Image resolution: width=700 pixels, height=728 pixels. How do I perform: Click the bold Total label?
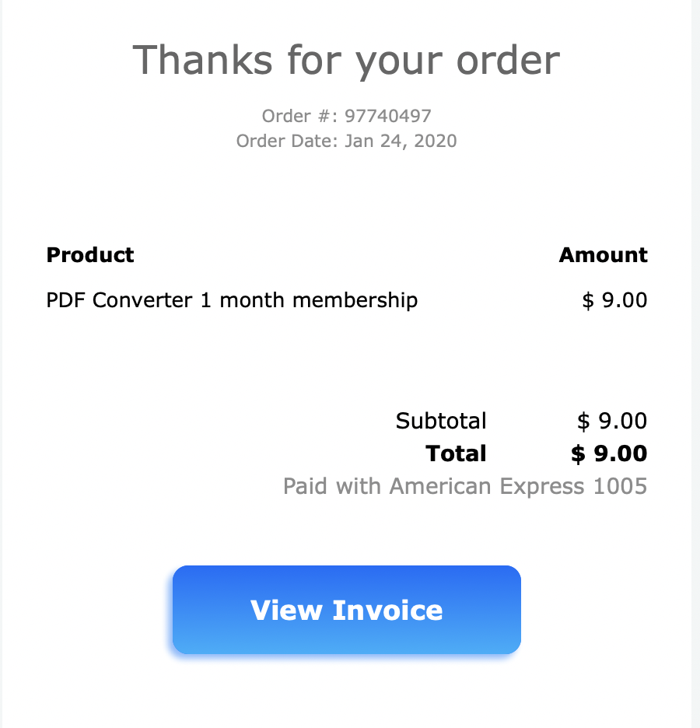pyautogui.click(x=456, y=453)
